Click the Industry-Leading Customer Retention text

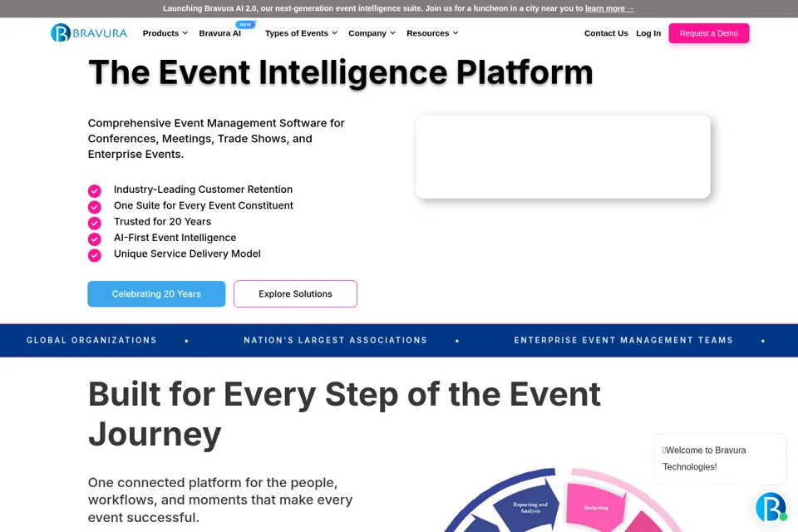pos(203,190)
